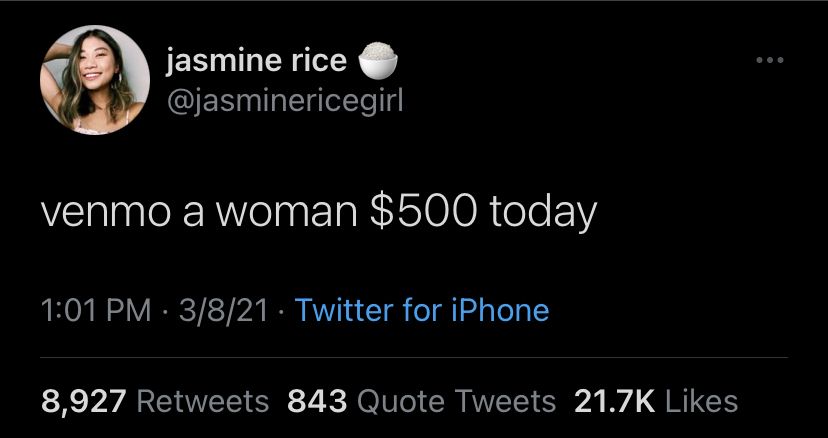The width and height of the screenshot is (828, 438).
Task: Visit the @jasminericegirl handle
Action: pos(285,101)
